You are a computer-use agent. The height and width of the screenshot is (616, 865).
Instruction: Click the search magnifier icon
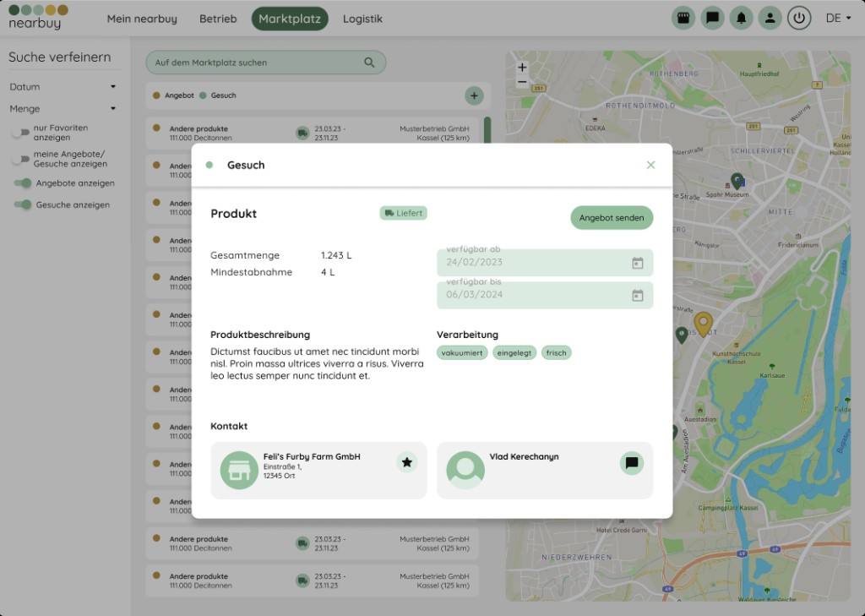(369, 63)
